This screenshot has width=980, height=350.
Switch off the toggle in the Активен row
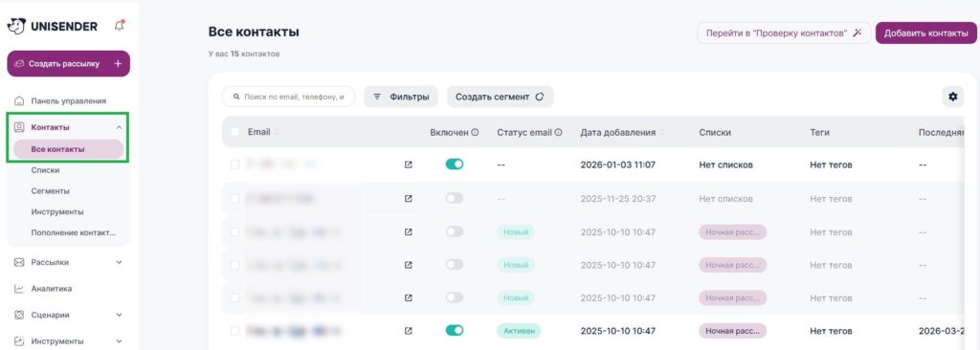pyautogui.click(x=455, y=330)
